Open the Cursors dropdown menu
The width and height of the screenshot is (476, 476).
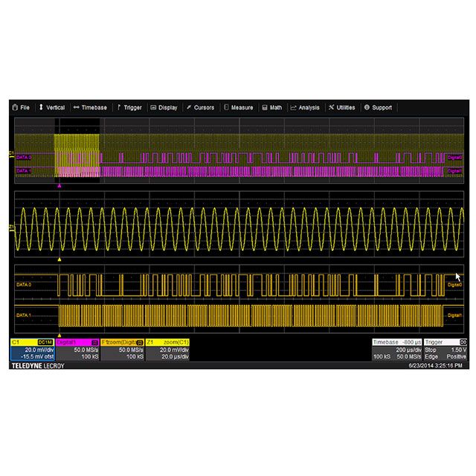click(200, 107)
